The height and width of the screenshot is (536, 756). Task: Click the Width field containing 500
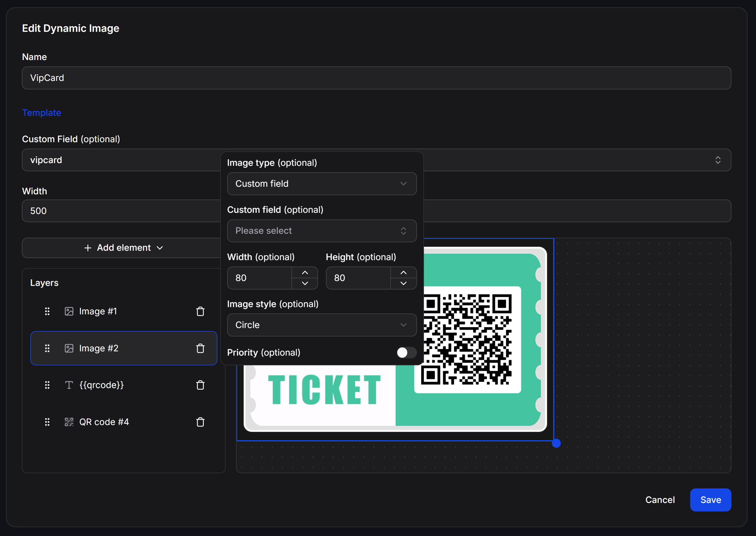(x=122, y=211)
